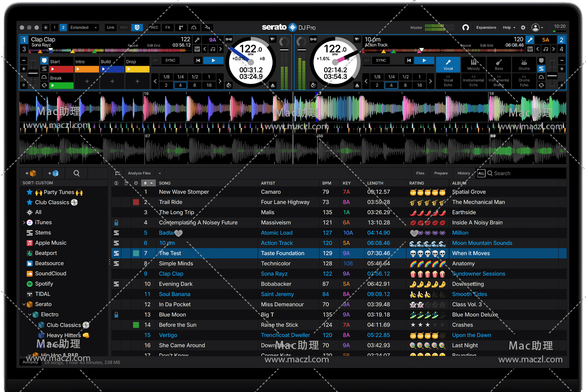Toggle the Link button in top bar
This screenshot has width=586, height=392.
[111, 28]
